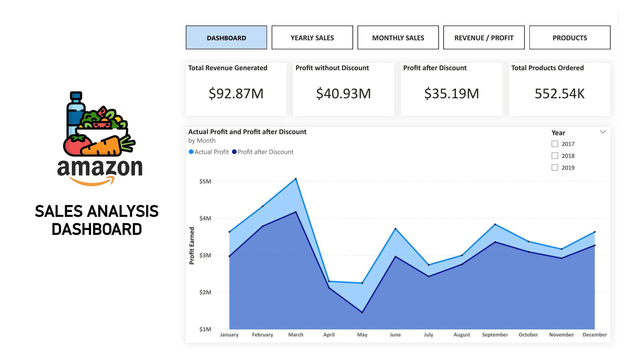Select the Total Products Ordered card
The height and width of the screenshot is (364, 630).
[x=559, y=89]
